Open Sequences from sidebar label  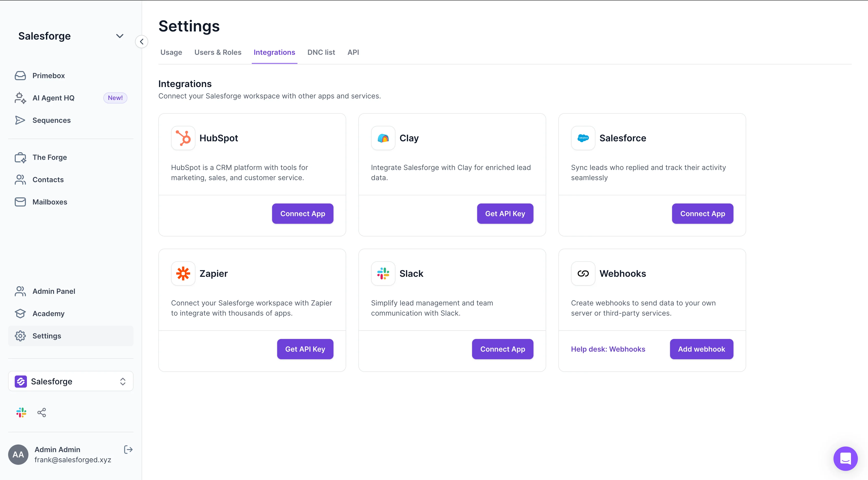tap(52, 120)
